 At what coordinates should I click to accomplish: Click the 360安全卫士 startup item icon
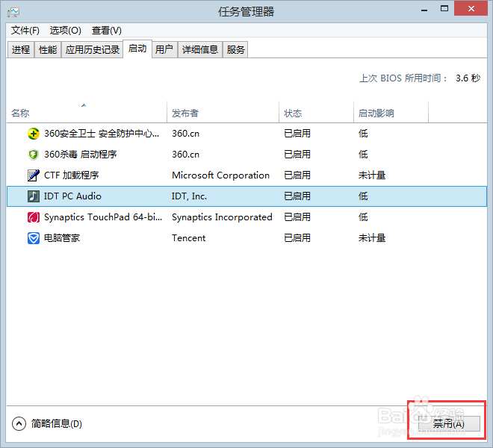point(34,134)
